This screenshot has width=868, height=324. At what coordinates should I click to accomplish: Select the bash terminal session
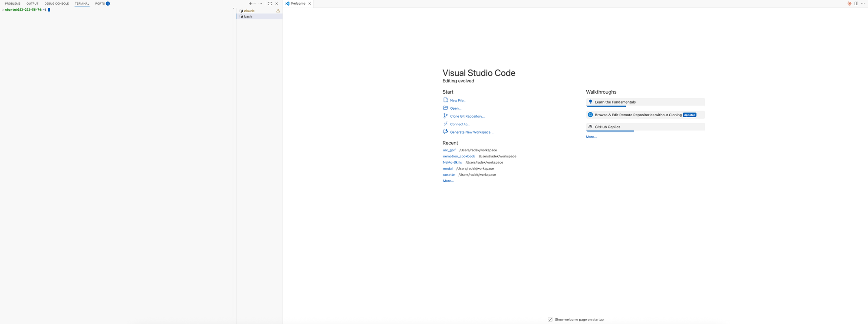[260, 16]
